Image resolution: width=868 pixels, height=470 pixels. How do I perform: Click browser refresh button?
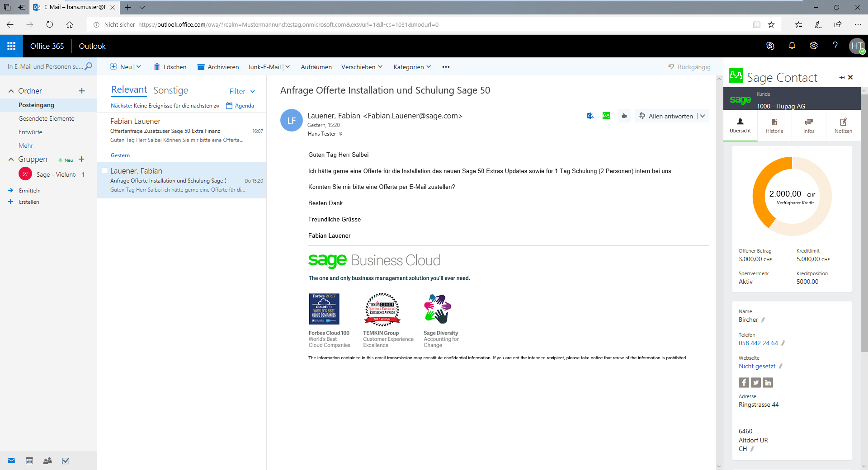50,24
